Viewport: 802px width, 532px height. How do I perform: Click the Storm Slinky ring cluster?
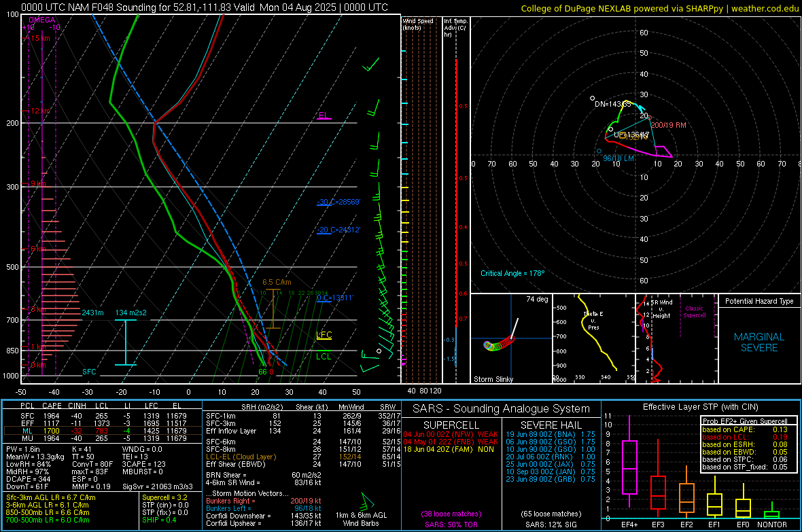(499, 344)
